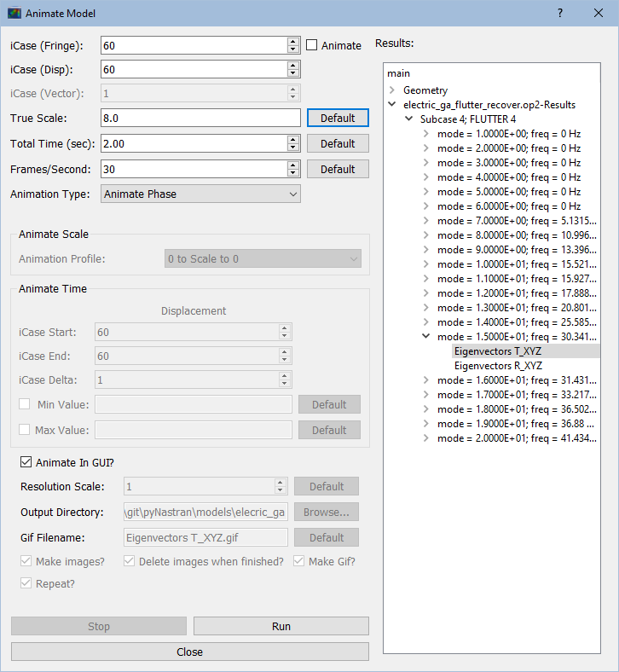Decrease Frames/Second with down arrow

[293, 173]
